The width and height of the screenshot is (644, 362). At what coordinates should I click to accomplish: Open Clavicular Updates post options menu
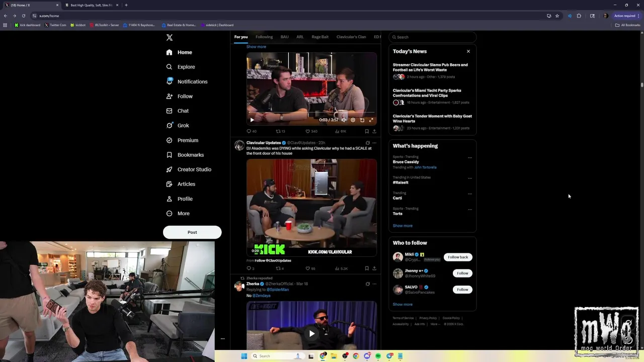374,143
